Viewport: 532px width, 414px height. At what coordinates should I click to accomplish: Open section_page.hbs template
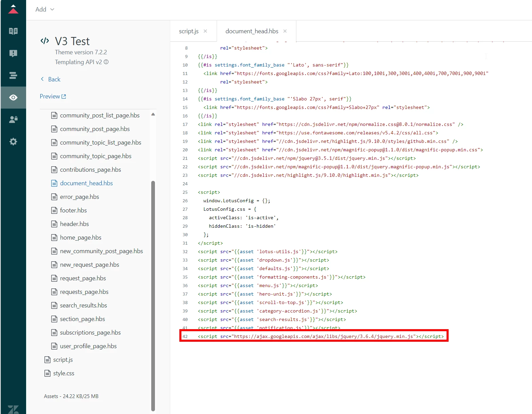(82, 319)
